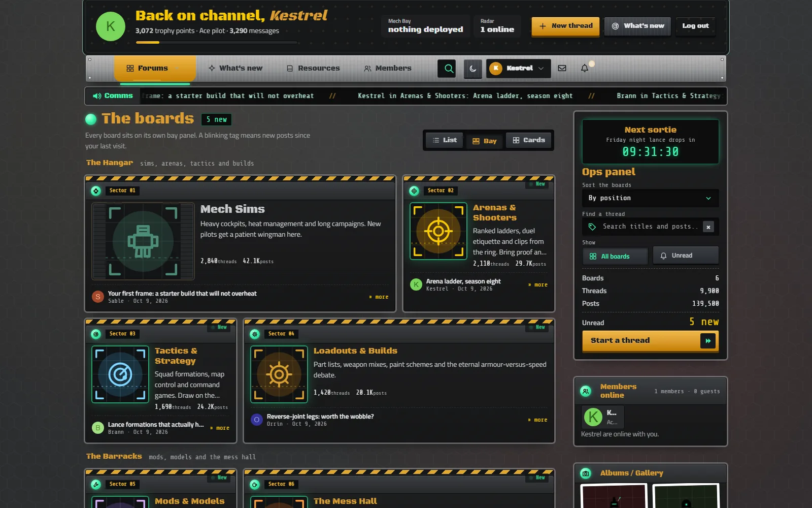812x508 pixels.
Task: Open the Forums tab
Action: pyautogui.click(x=155, y=68)
